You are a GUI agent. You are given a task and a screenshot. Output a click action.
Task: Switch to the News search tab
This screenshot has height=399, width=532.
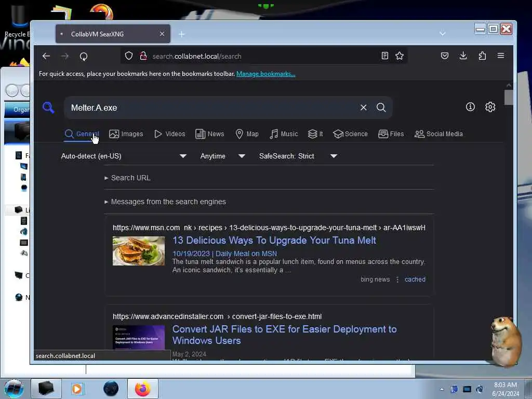210,134
